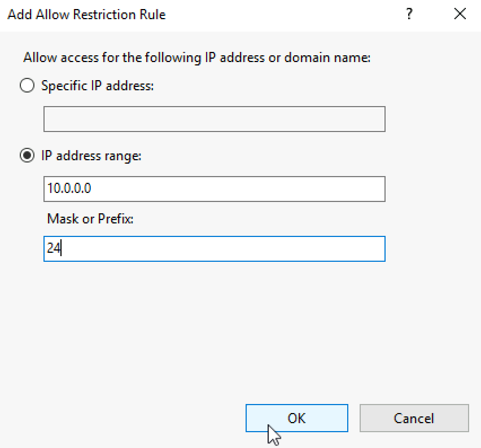Click the Specific IP address text box
The width and height of the screenshot is (481, 448).
coord(215,119)
